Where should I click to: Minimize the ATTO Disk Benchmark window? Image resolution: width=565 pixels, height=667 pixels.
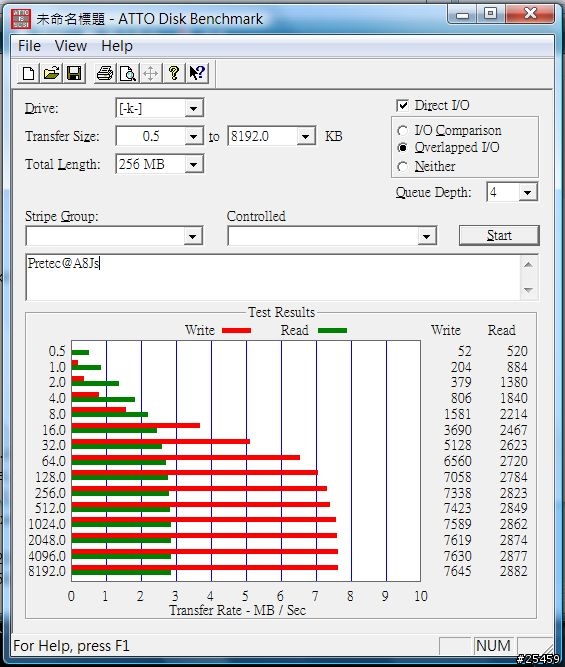coord(462,14)
